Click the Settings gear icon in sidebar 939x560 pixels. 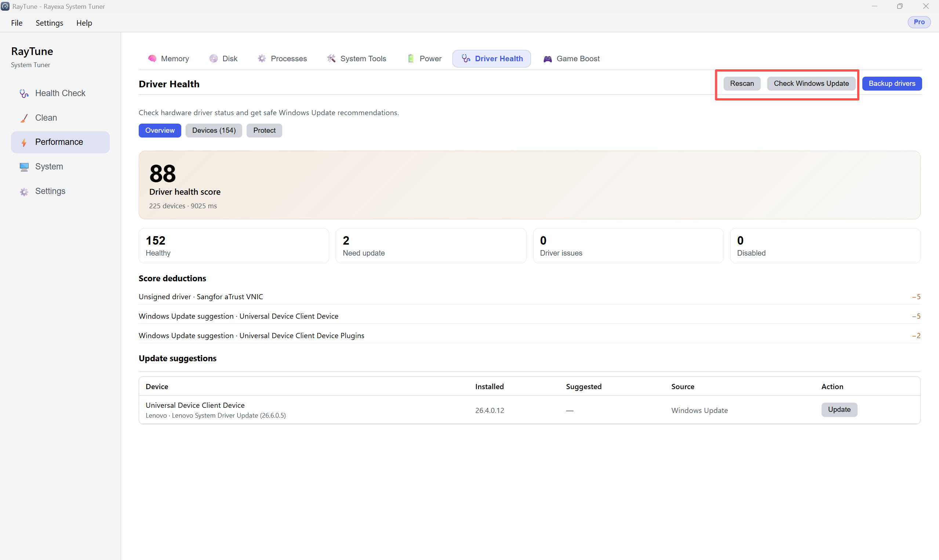pos(24,192)
